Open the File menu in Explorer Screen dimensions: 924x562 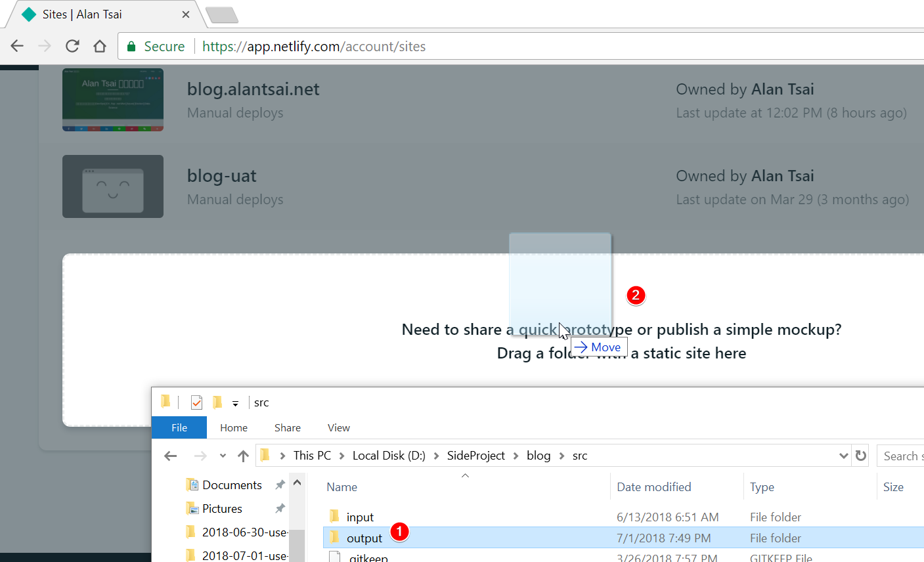179,427
